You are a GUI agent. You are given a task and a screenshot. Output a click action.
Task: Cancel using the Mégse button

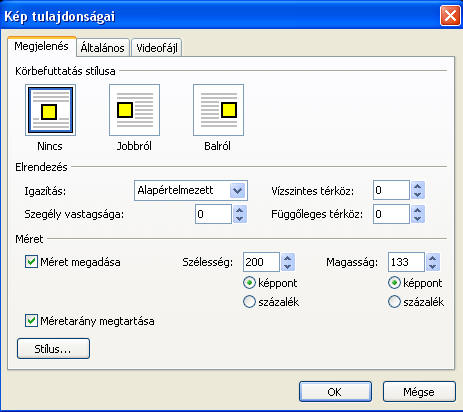tap(419, 392)
